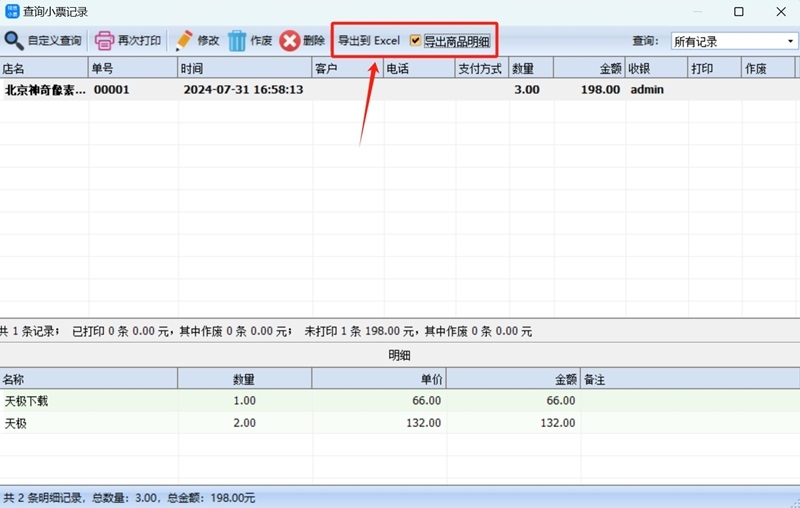Click receipt number 00001
Viewport: 800px width, 508px height.
click(x=111, y=89)
